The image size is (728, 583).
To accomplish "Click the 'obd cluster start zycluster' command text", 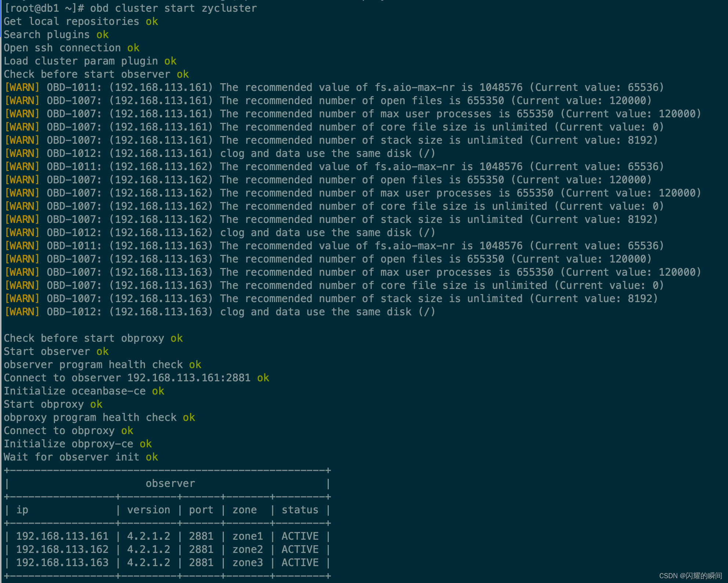I will 173,8.
